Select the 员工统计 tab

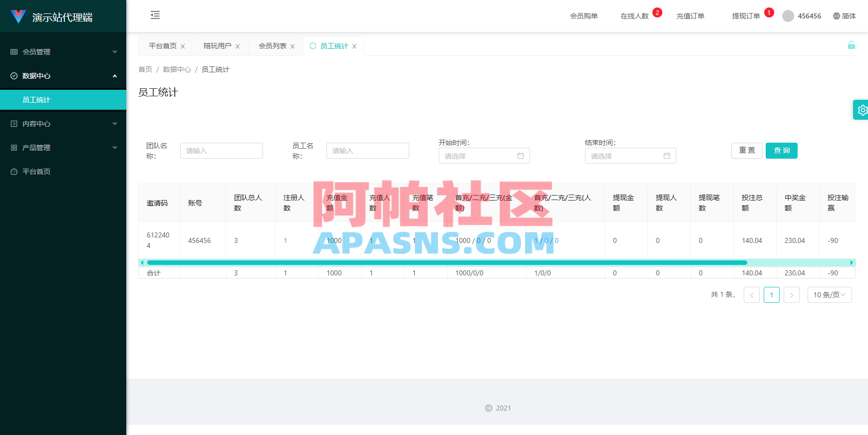pos(334,46)
